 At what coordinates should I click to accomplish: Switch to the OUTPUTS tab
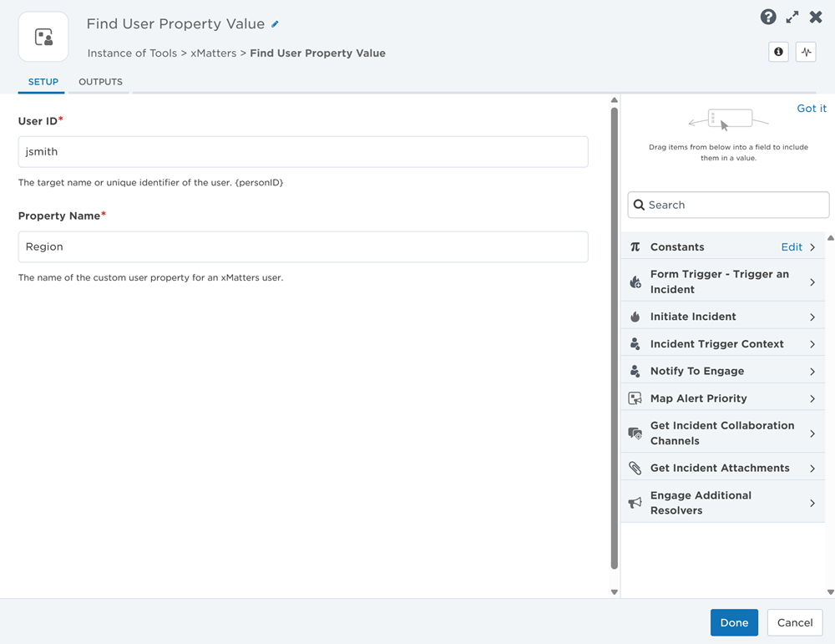101,82
